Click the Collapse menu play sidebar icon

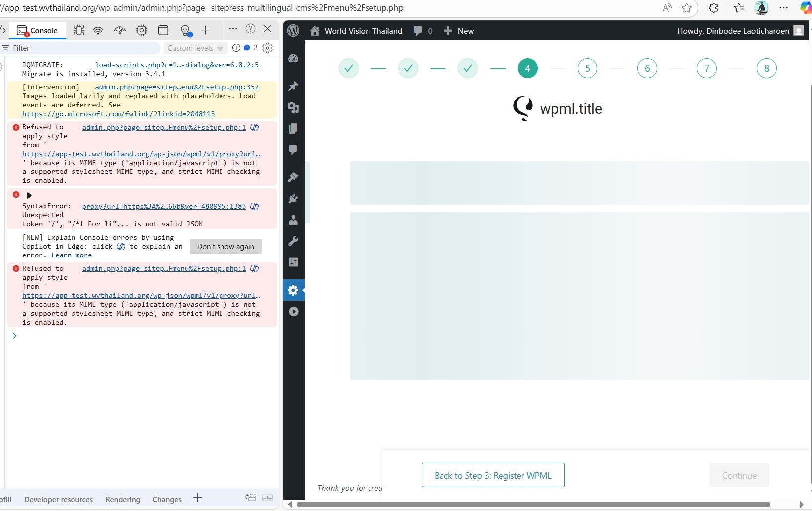(x=294, y=312)
